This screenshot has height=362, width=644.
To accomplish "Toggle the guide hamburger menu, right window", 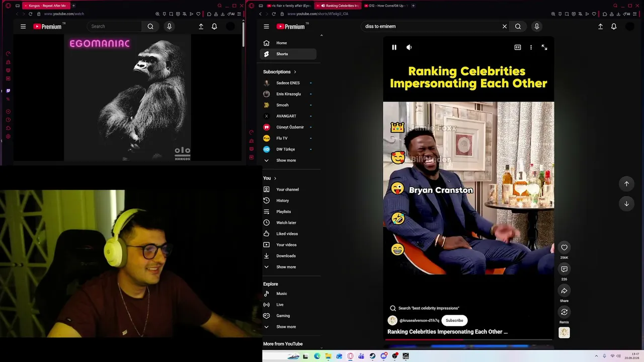I will 266,26.
